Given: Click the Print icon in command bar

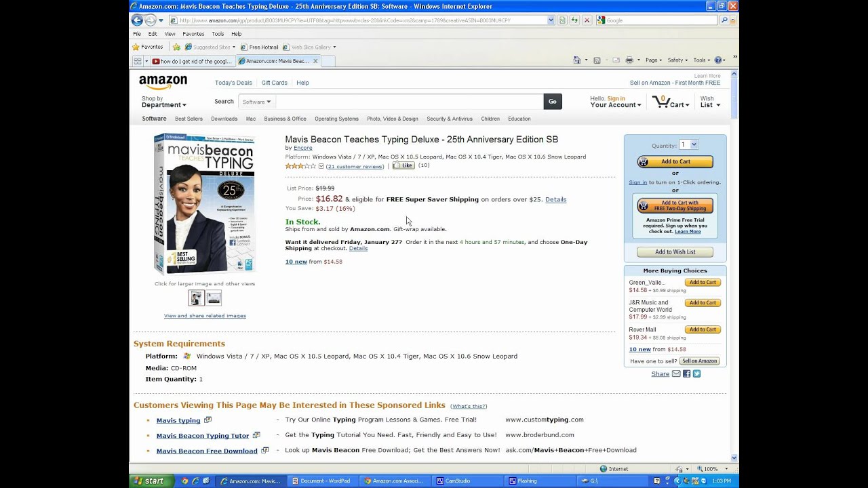Looking at the screenshot, I should click(629, 60).
